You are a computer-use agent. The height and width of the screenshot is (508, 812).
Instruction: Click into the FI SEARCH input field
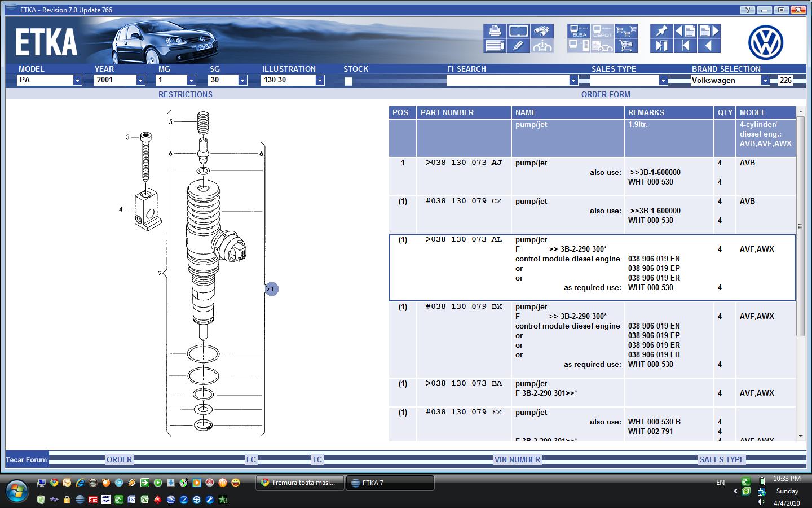tap(507, 80)
